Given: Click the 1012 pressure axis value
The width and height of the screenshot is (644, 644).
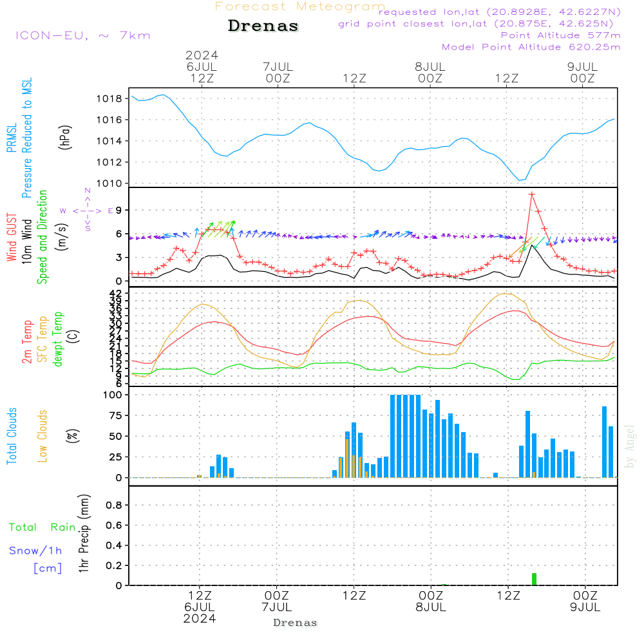Looking at the screenshot, I should click(x=109, y=162).
